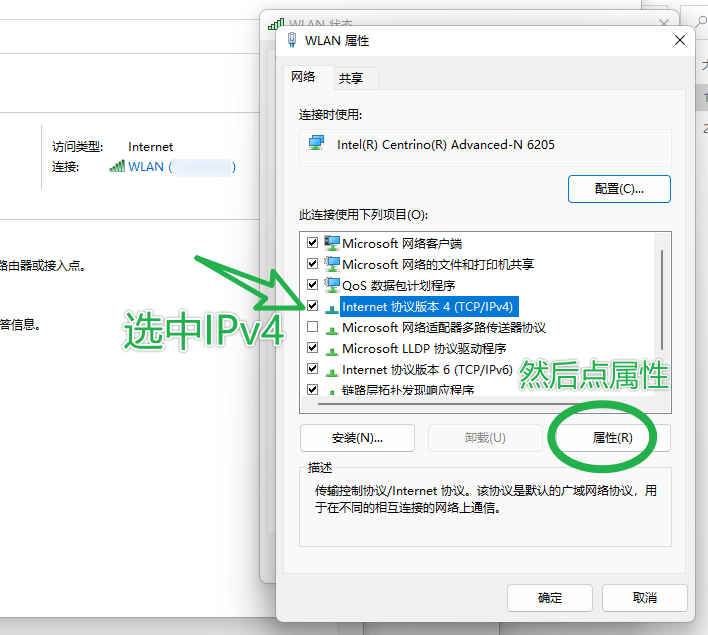Click the WLAN 属性 title bar icon
The height and width of the screenshot is (635, 708).
point(292,40)
